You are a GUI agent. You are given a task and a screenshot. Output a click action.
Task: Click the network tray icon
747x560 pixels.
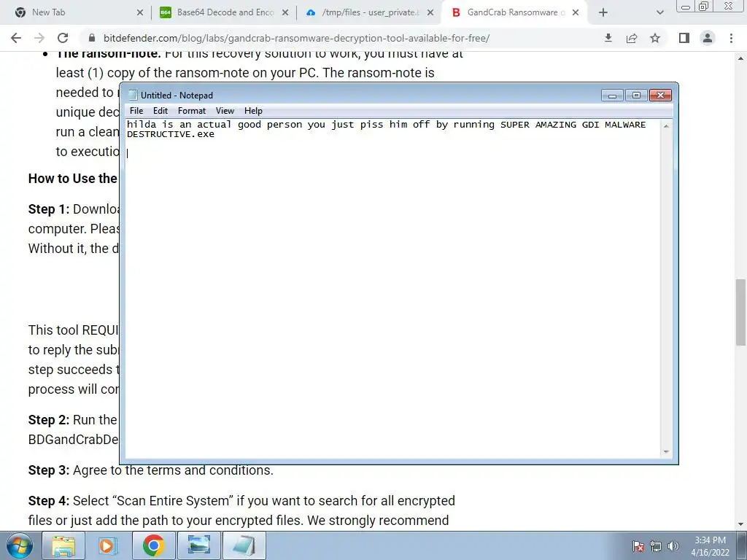tap(656, 546)
